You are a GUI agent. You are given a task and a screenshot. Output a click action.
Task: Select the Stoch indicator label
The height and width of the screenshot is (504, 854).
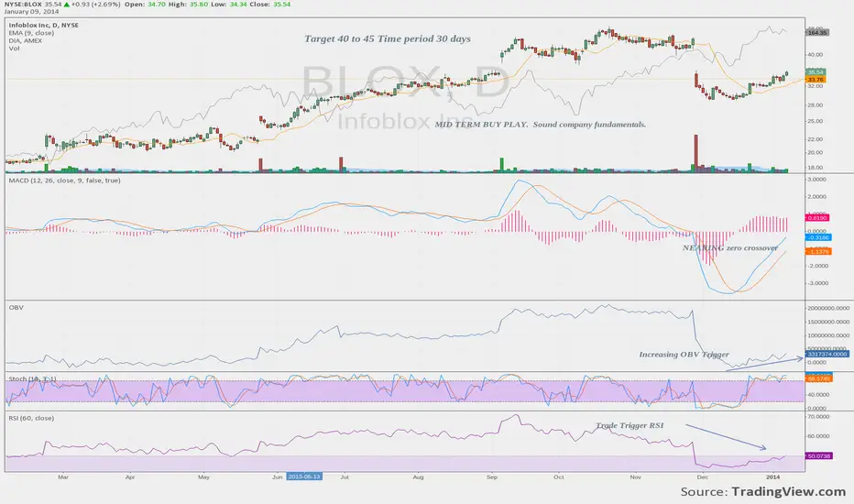pyautogui.click(x=31, y=378)
